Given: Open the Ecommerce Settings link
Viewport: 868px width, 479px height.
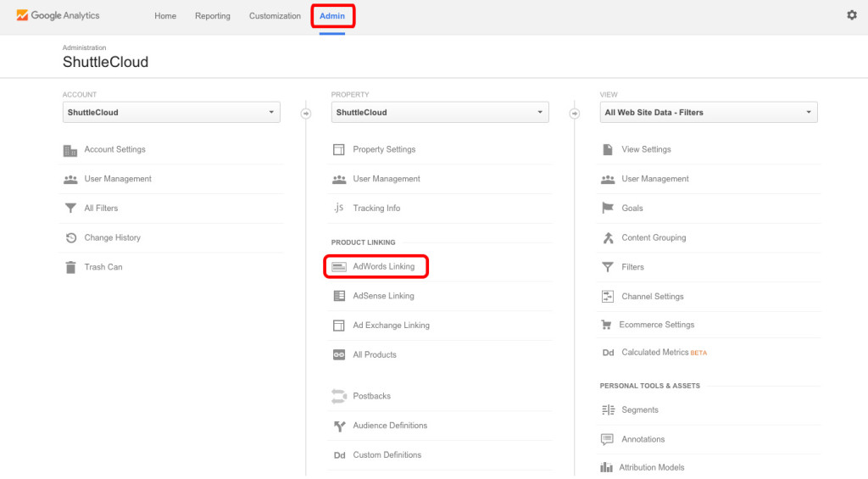Looking at the screenshot, I should click(657, 325).
